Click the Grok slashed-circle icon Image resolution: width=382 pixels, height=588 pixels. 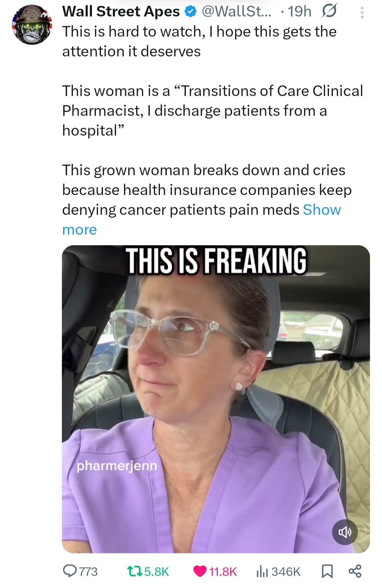(328, 11)
